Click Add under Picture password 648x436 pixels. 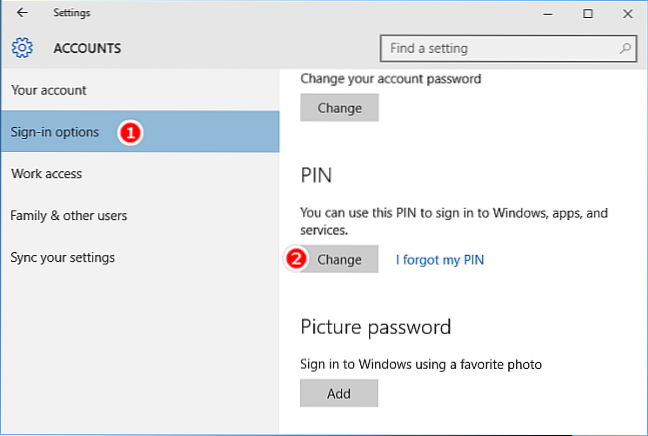pyautogui.click(x=339, y=393)
